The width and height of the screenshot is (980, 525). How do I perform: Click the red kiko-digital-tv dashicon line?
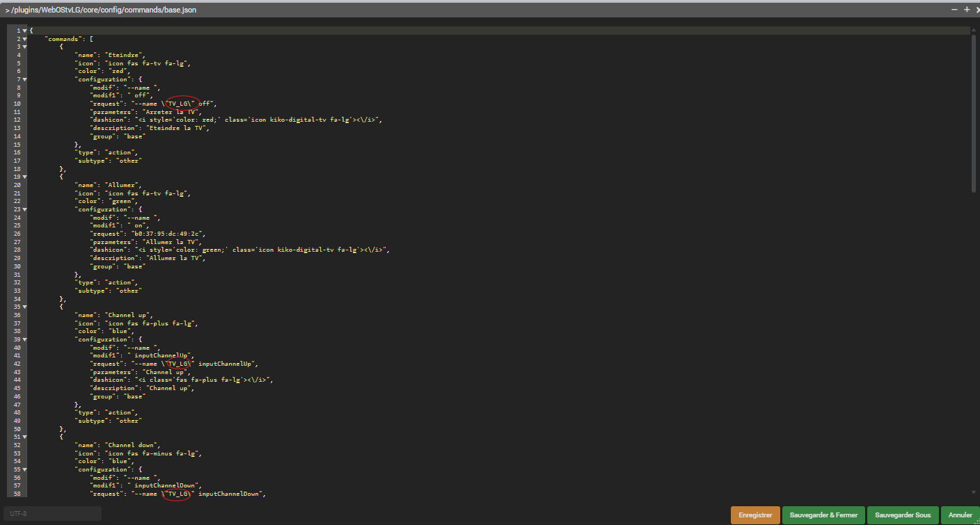[236, 120]
